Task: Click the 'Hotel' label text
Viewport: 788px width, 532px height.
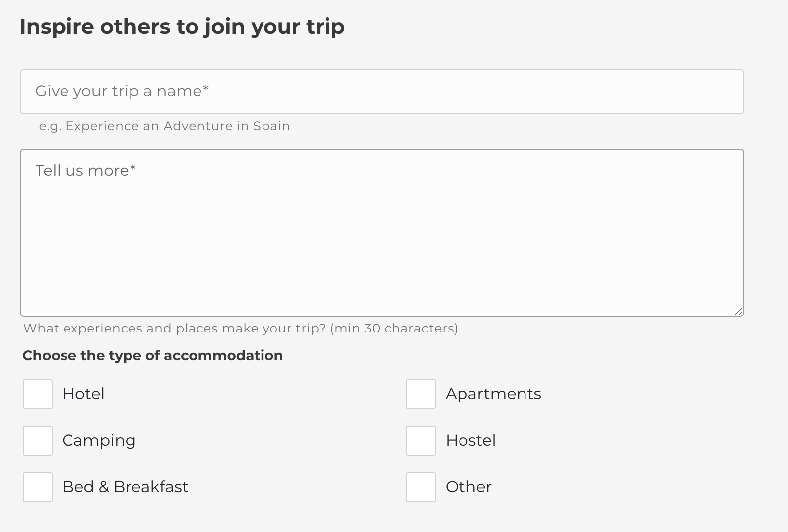Action: (83, 394)
